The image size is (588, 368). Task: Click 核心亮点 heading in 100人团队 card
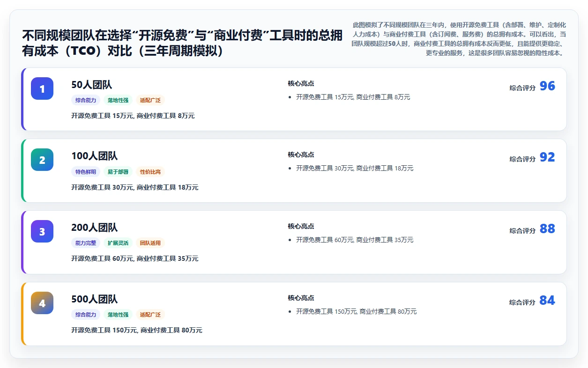(x=301, y=155)
